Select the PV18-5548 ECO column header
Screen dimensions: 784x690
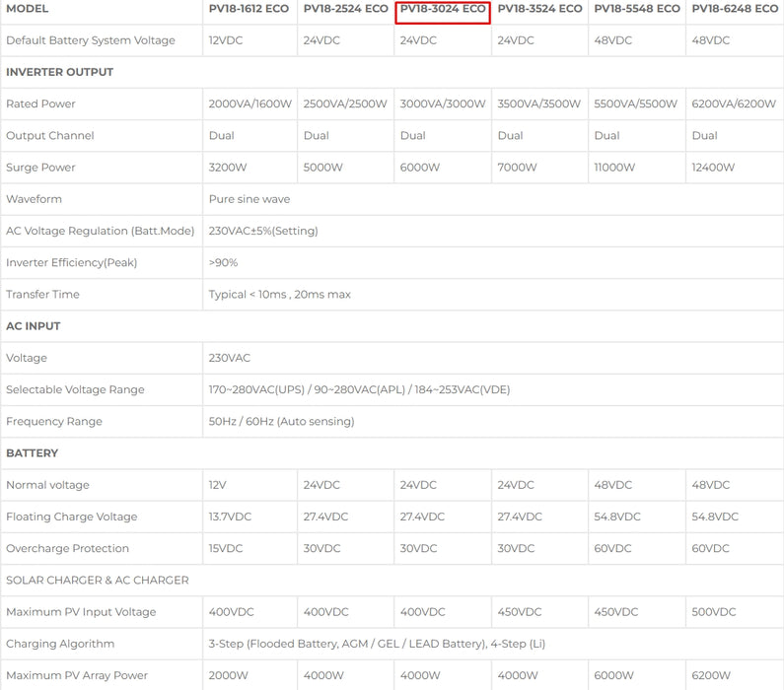pyautogui.click(x=637, y=9)
